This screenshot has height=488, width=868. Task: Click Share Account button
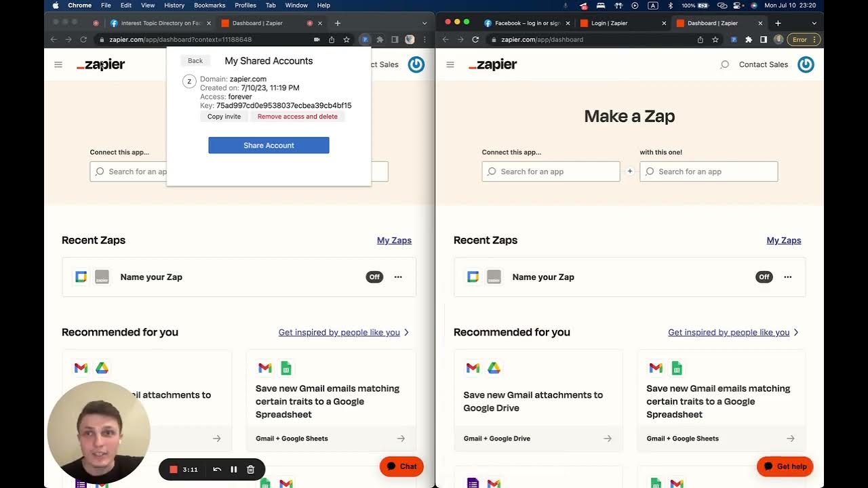(269, 145)
